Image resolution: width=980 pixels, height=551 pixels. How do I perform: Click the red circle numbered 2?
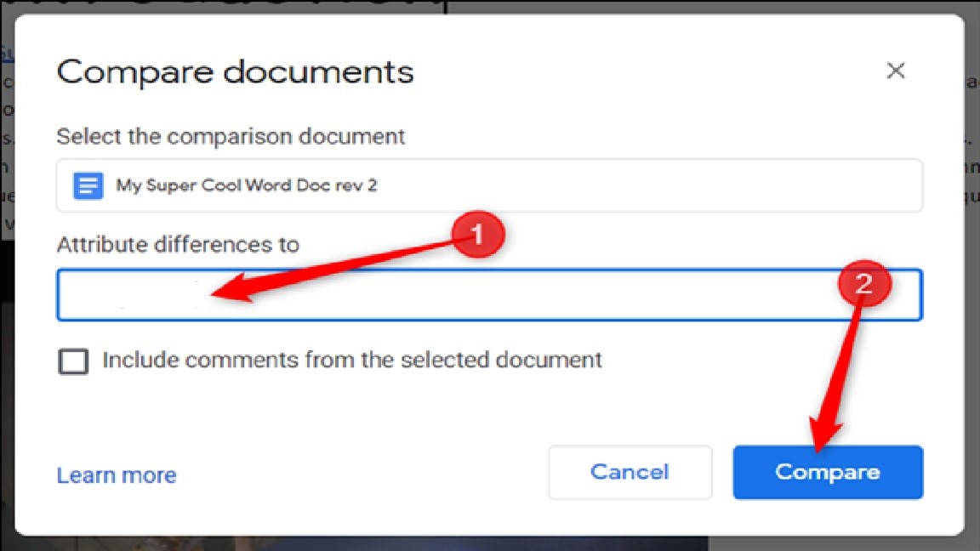click(x=863, y=284)
